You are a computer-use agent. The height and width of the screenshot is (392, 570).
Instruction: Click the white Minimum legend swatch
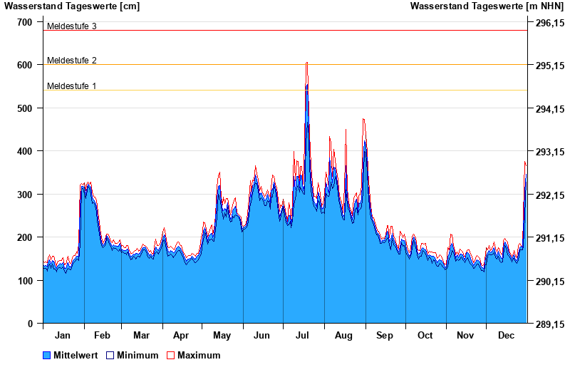pyautogui.click(x=110, y=355)
